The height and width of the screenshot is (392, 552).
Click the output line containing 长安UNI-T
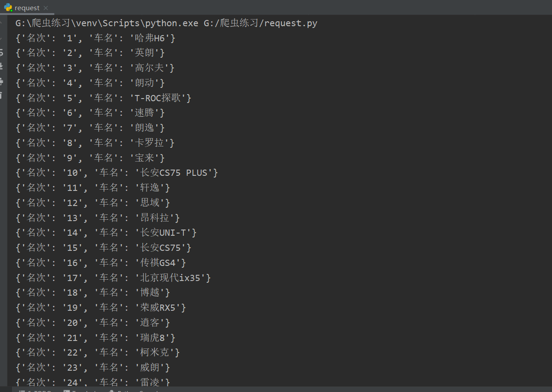106,233
